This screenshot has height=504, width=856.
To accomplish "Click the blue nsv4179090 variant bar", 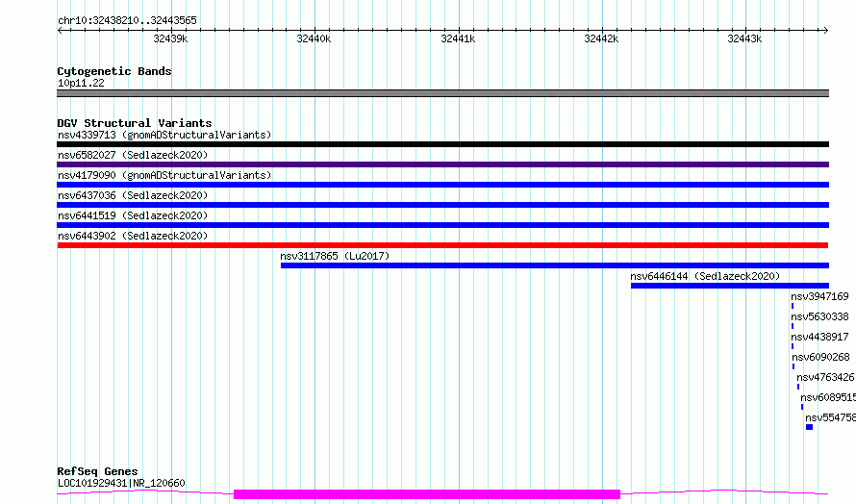I will coord(442,185).
